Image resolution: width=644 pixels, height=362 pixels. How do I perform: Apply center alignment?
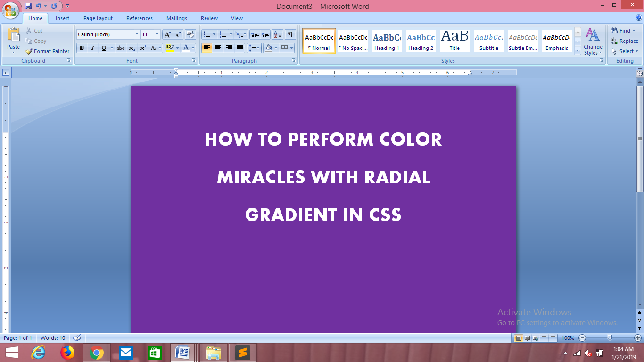[x=218, y=48]
